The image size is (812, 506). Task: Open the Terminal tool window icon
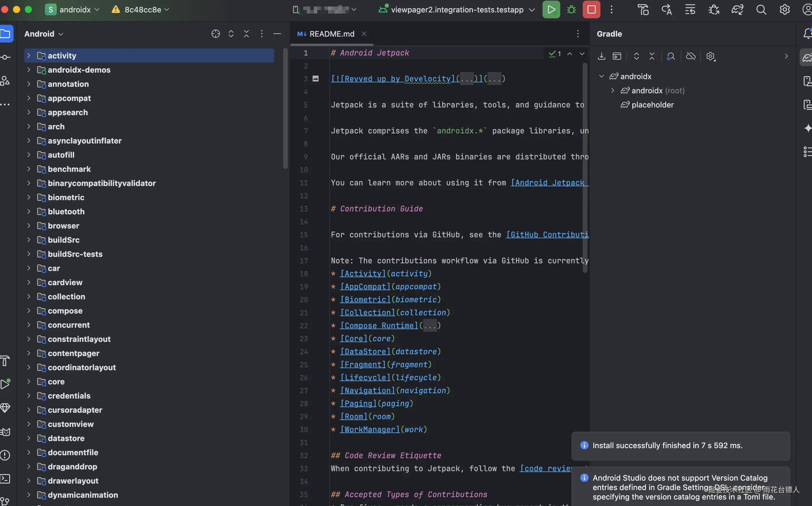(x=5, y=479)
